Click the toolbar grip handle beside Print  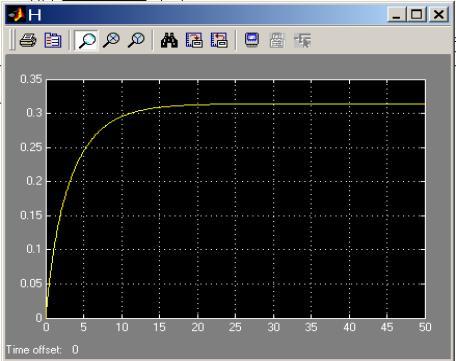pos(12,40)
